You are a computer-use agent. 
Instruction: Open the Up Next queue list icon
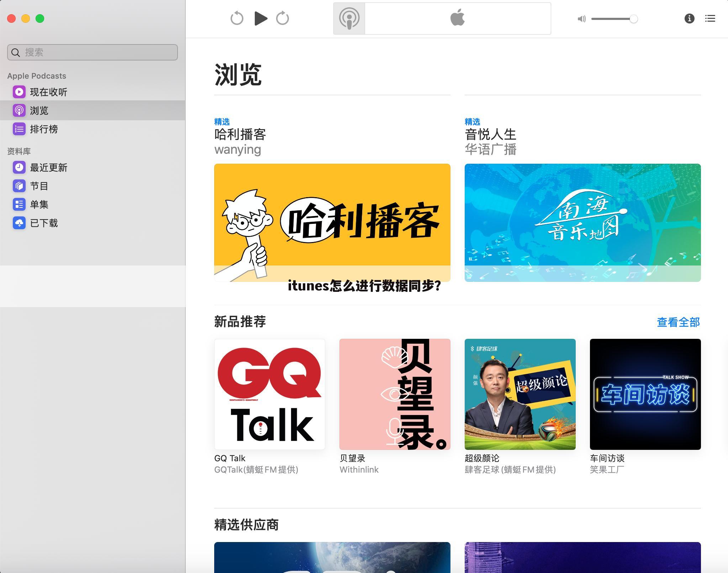coord(710,19)
